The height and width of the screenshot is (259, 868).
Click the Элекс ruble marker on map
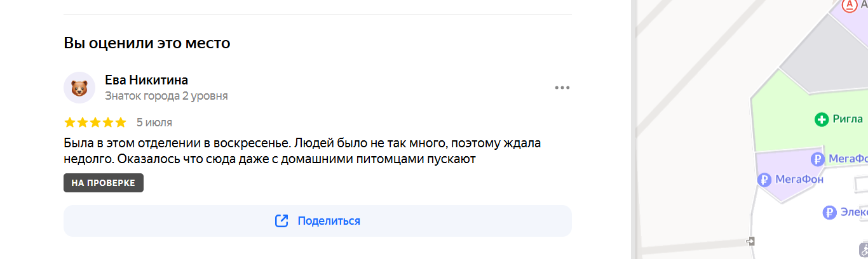point(829,213)
